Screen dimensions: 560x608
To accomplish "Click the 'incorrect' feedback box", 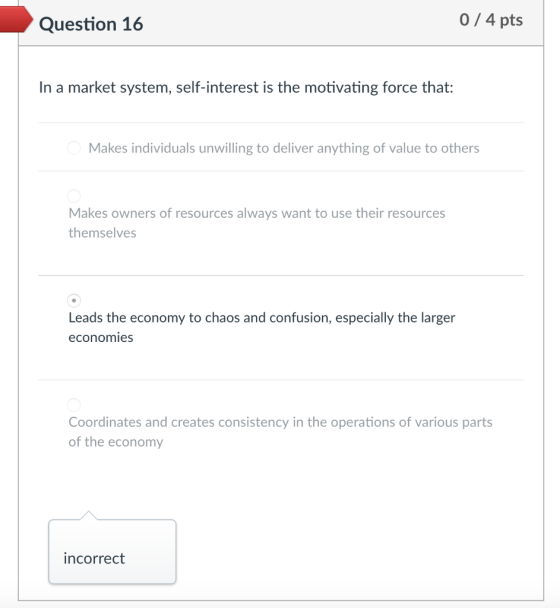I will (x=112, y=551).
